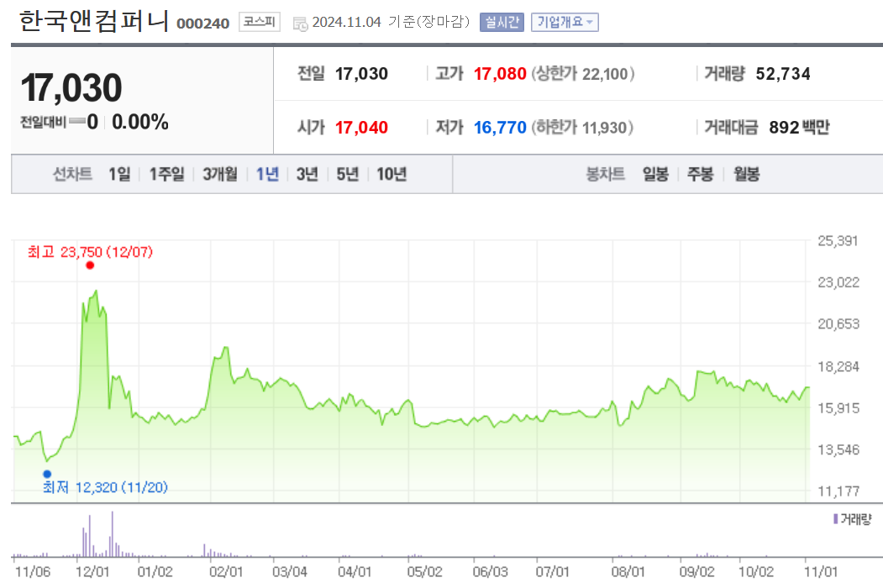Click the 2024.11.04 기준(장마감) date text
Image resolution: width=883 pixels, height=588 pixels.
(391, 22)
